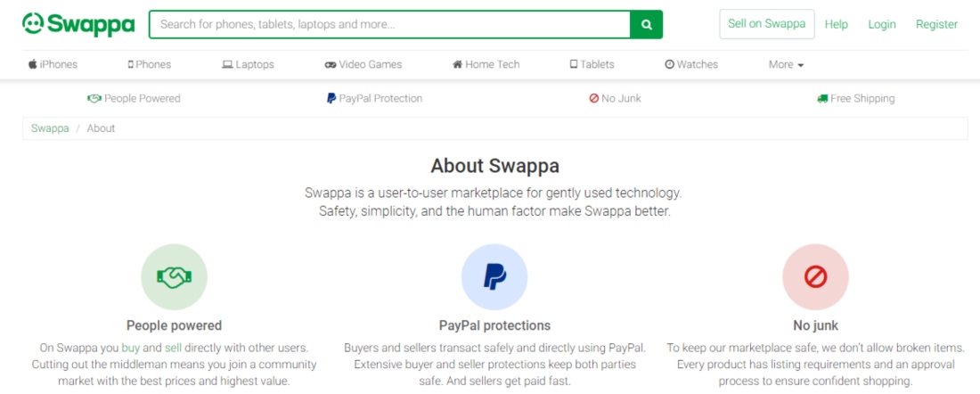
Task: Click the large PayPal logo circle
Action: point(494,276)
